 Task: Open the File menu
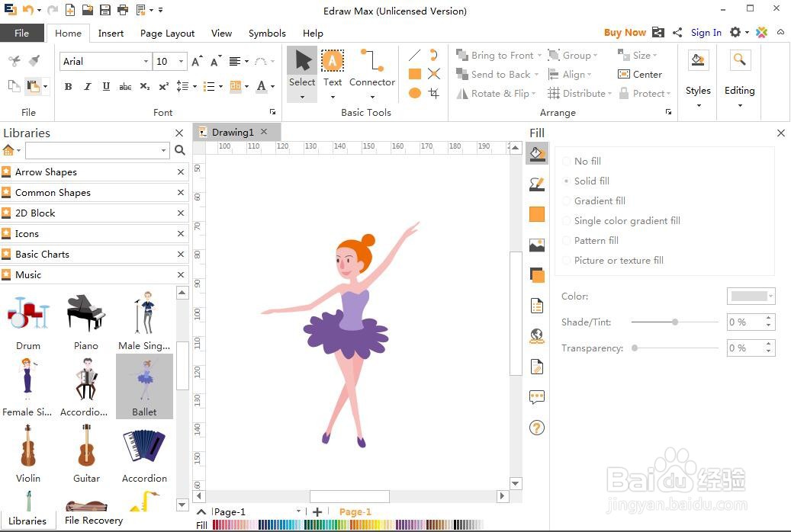[21, 33]
